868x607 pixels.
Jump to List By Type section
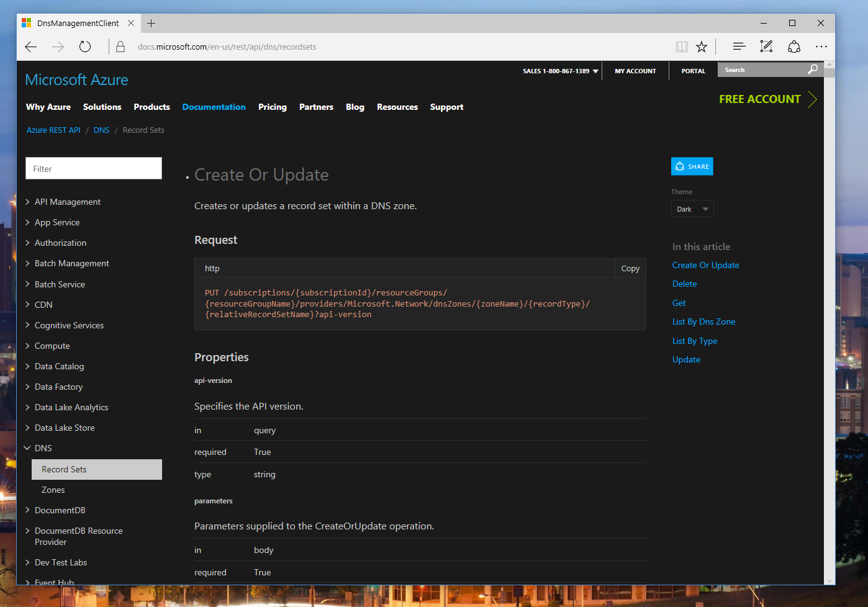tap(695, 341)
